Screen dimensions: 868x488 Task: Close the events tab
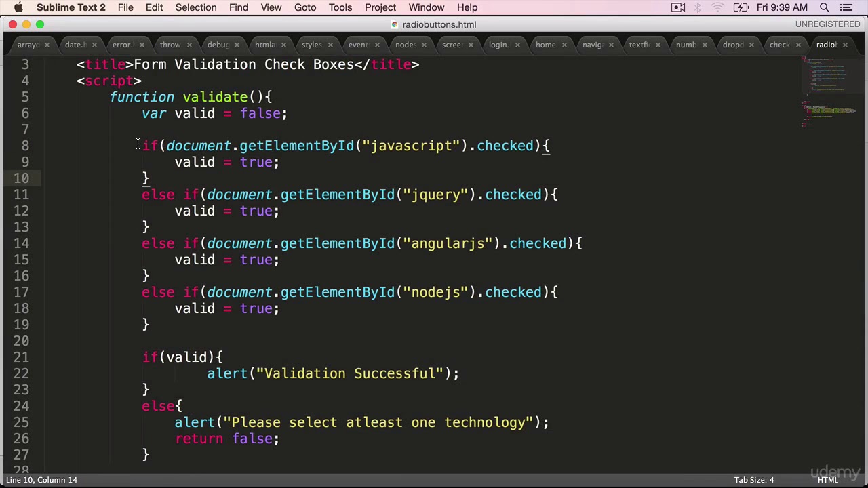pos(377,45)
